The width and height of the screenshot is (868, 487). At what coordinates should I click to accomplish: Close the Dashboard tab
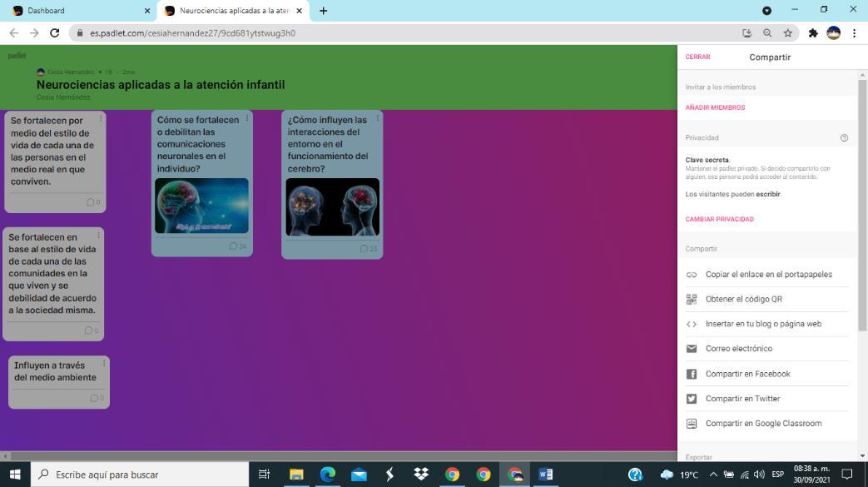(x=147, y=11)
